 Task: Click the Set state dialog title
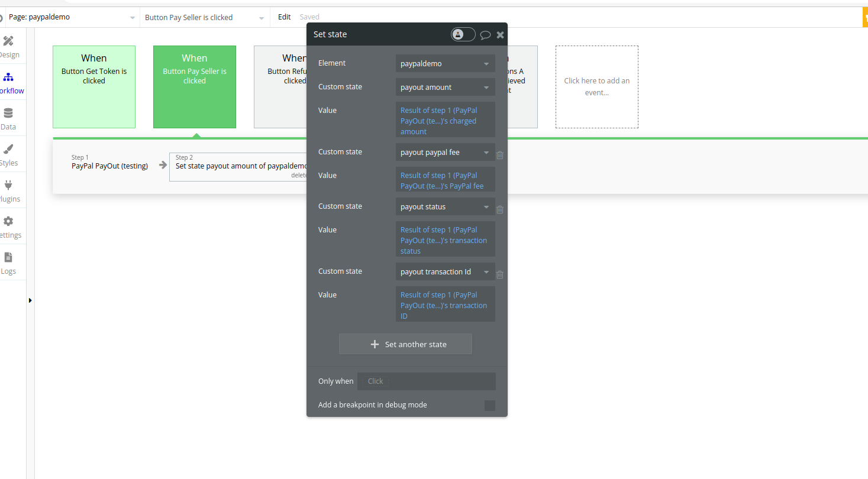[330, 34]
